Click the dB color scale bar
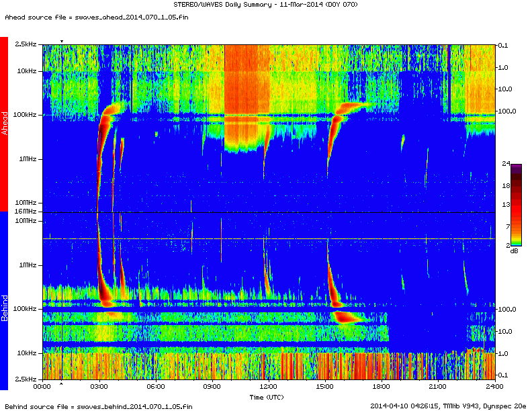 [x=516, y=205]
